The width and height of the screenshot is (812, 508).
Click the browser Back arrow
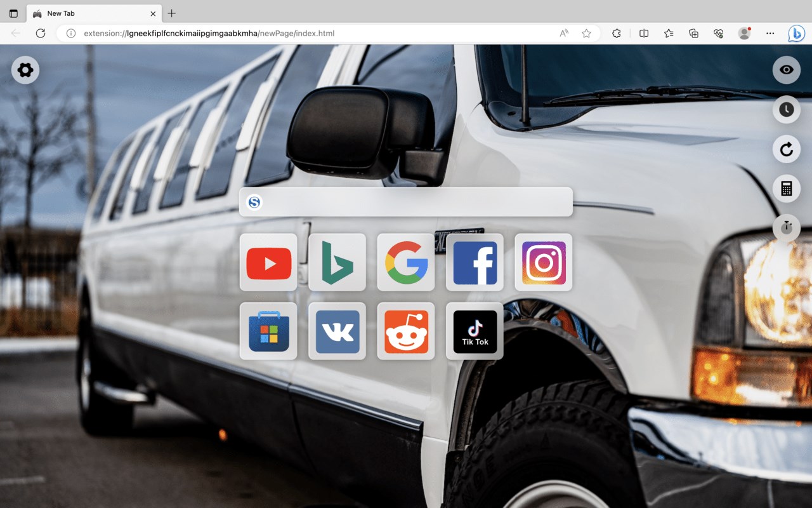[16, 33]
